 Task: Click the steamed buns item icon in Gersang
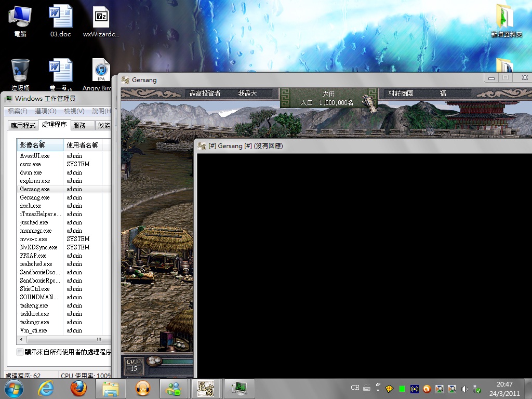154,361
